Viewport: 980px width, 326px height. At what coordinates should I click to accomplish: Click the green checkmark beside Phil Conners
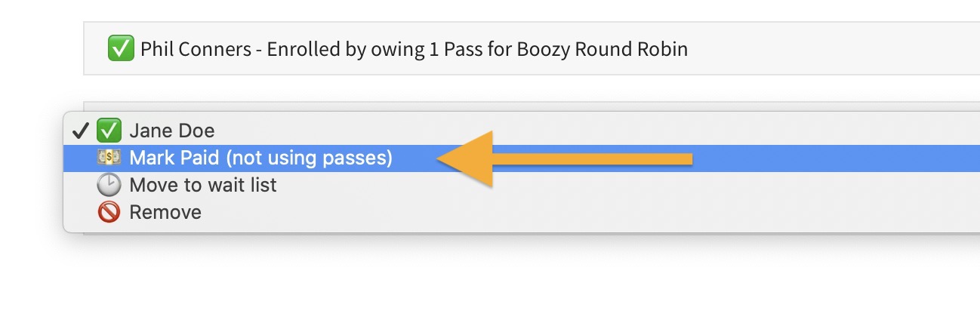tap(121, 50)
